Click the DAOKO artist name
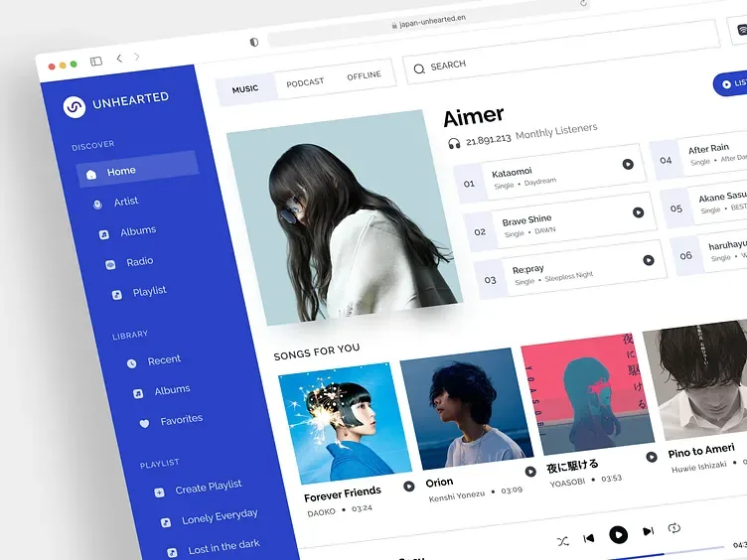Viewport: 747px width, 560px height. [321, 513]
